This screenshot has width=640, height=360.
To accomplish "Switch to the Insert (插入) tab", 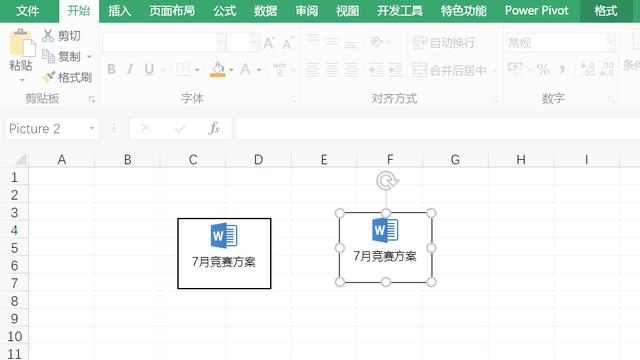I will coord(119,11).
